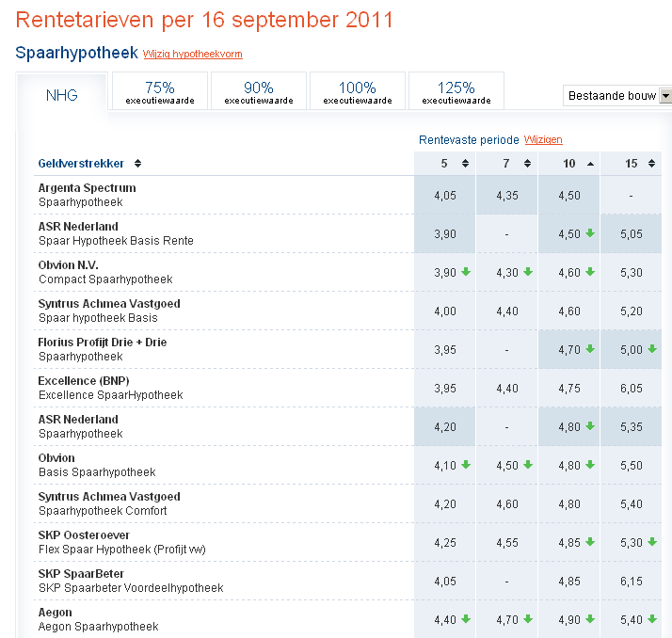This screenshot has height=638, width=672.
Task: Switch to 90% executiewaarde tab
Action: tap(259, 91)
